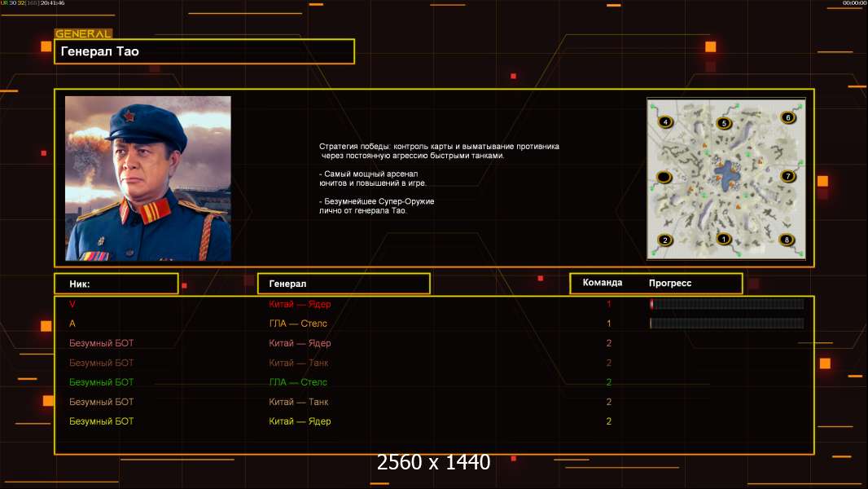Select start position 1 on the minimap

(x=723, y=240)
